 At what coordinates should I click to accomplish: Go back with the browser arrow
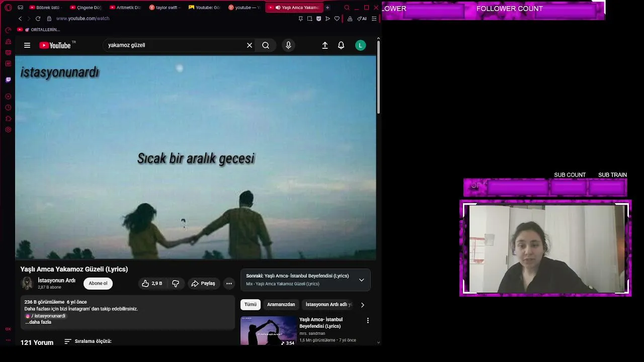click(x=20, y=19)
